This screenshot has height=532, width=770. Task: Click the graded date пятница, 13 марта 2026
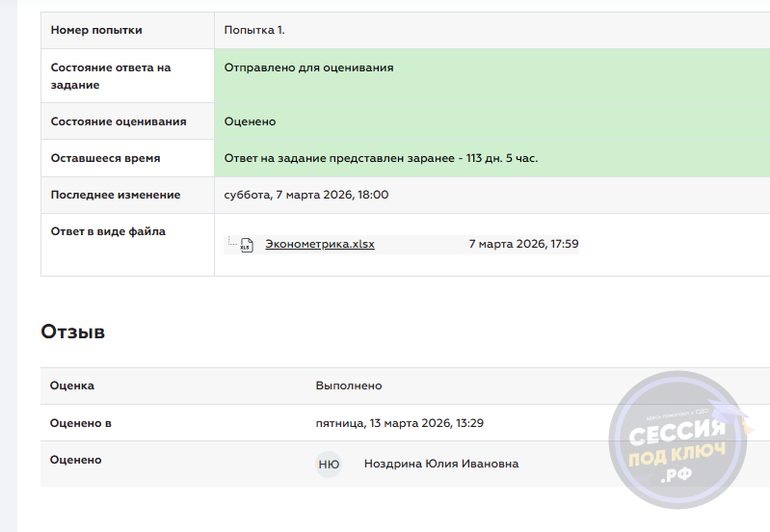(x=400, y=423)
